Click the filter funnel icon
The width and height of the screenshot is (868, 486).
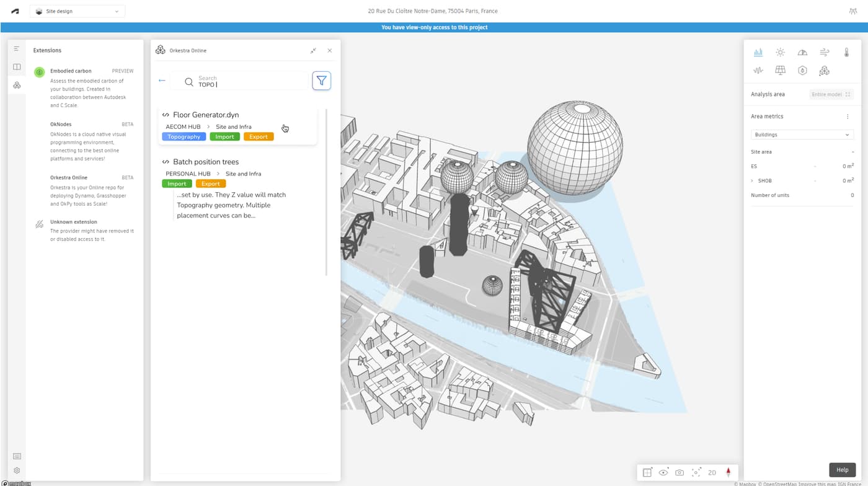pyautogui.click(x=321, y=81)
